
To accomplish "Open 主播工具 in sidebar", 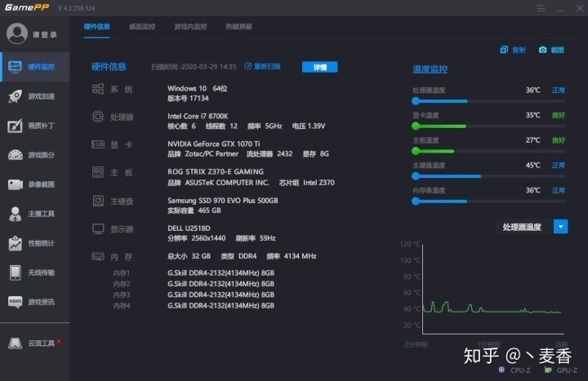I will click(35, 214).
